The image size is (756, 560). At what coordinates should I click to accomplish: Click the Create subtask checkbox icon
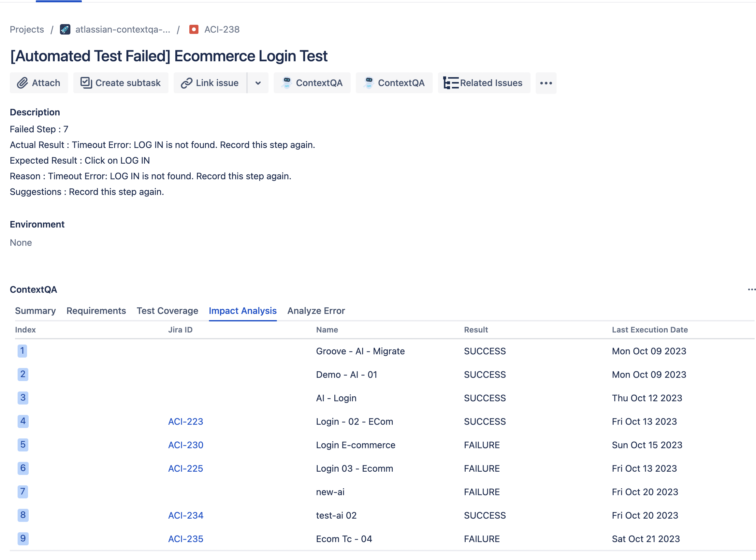point(86,83)
